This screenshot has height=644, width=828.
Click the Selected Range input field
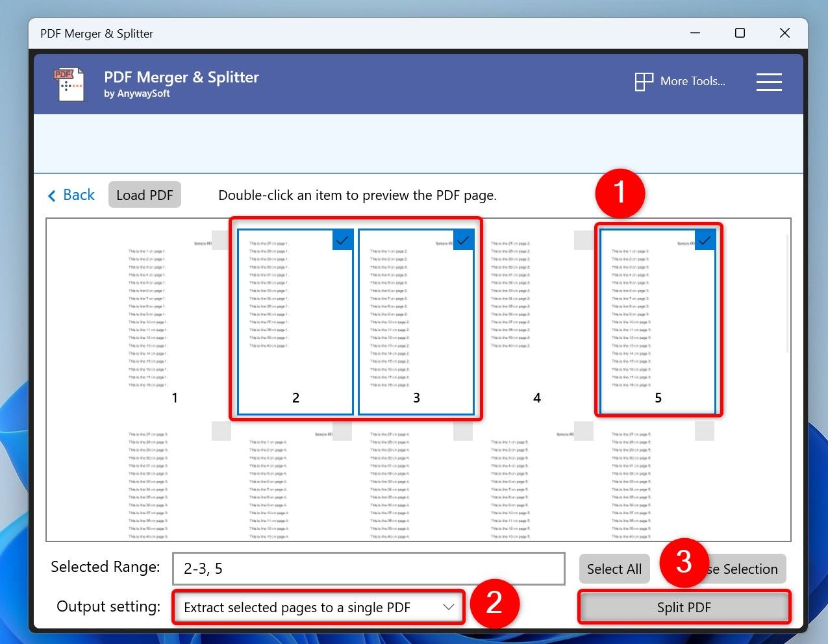(x=369, y=569)
